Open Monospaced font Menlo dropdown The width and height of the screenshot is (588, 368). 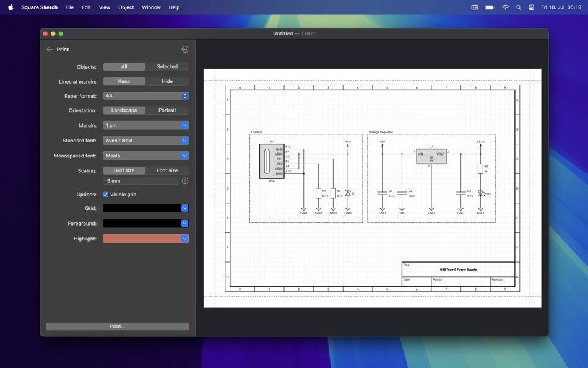point(145,156)
